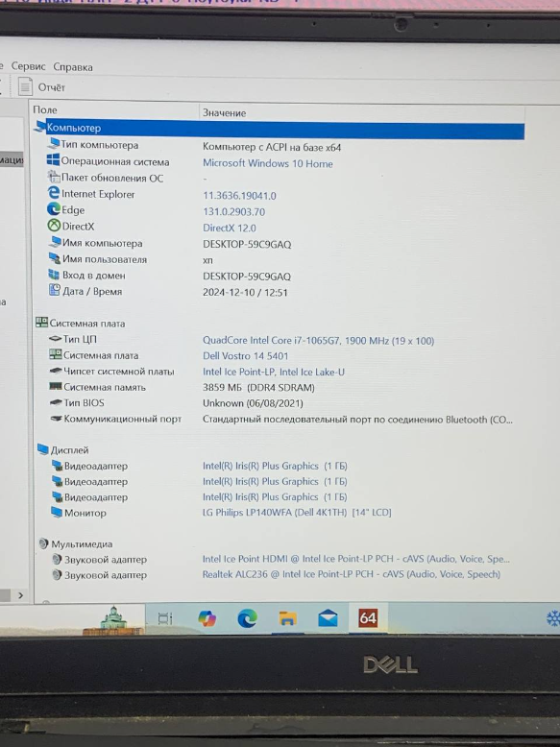Screen dimensions: 560x747
Task: Open the QuadCore Intel Core i7-1065G7 link
Action: point(318,341)
